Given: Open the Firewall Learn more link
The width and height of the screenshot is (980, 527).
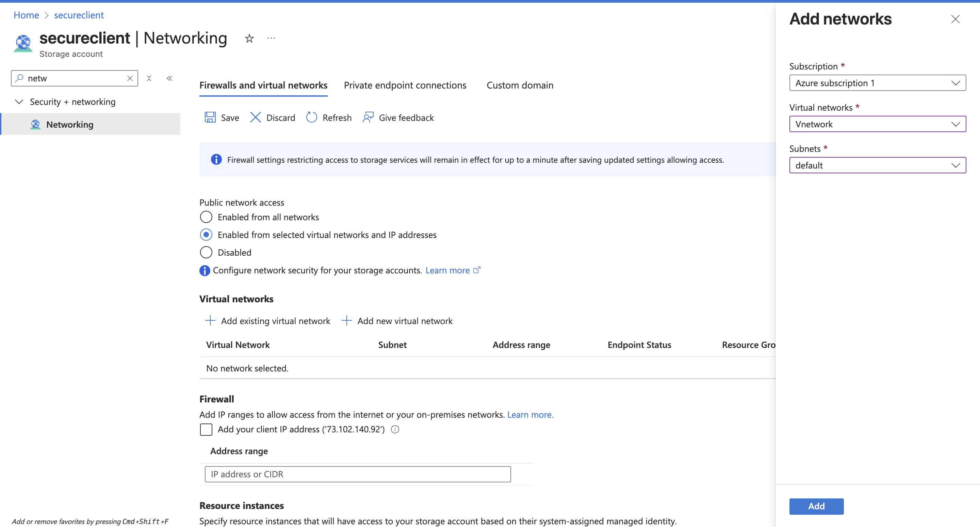Looking at the screenshot, I should 530,414.
